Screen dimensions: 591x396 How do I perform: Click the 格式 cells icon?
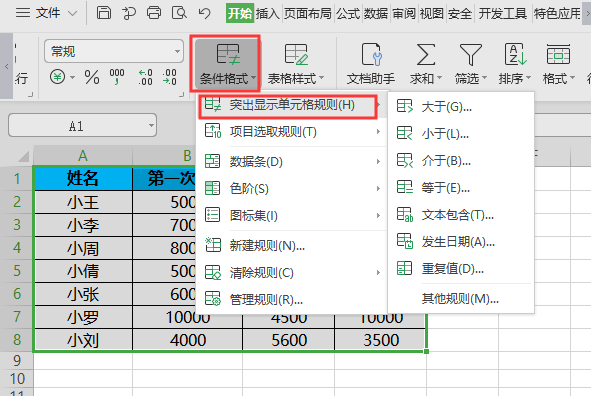[x=558, y=55]
